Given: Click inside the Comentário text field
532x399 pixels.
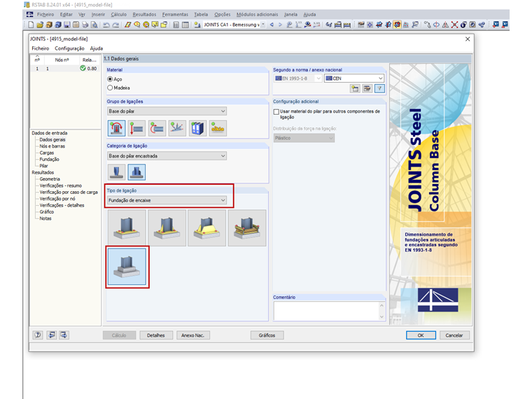Looking at the screenshot, I should click(325, 311).
